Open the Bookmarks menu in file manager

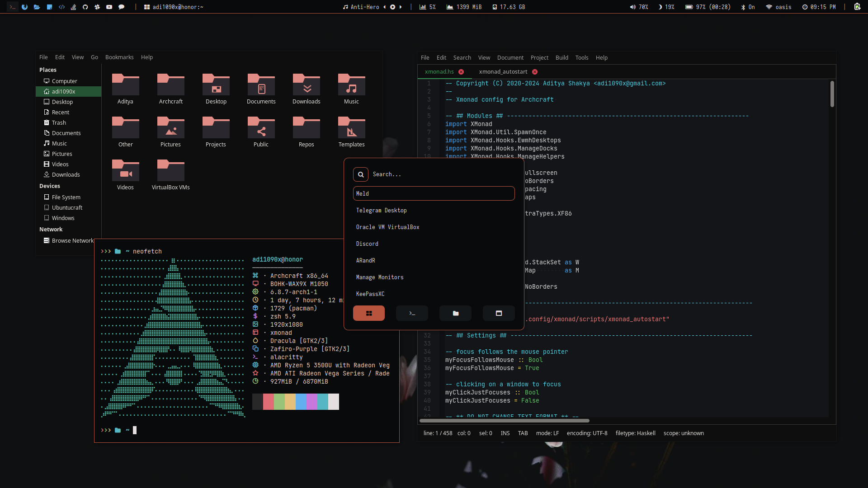pyautogui.click(x=119, y=57)
